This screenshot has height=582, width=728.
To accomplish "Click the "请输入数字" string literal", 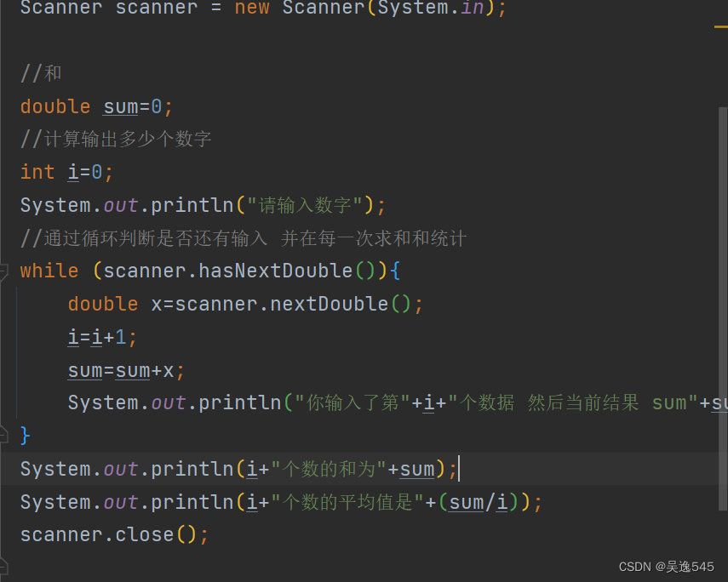I will coord(305,205).
